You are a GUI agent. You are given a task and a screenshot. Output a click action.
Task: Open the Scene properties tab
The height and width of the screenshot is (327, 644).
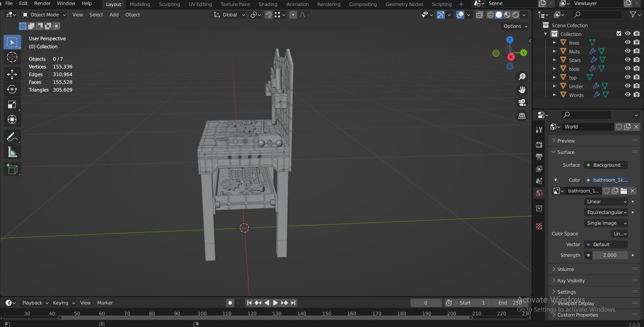coord(539,181)
